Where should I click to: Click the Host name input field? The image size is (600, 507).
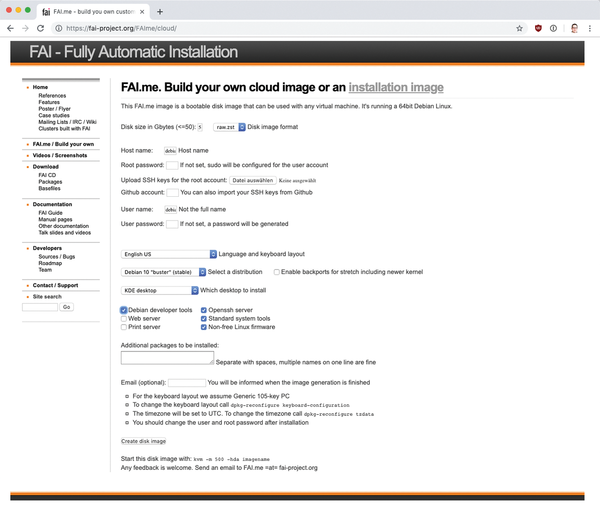point(170,151)
